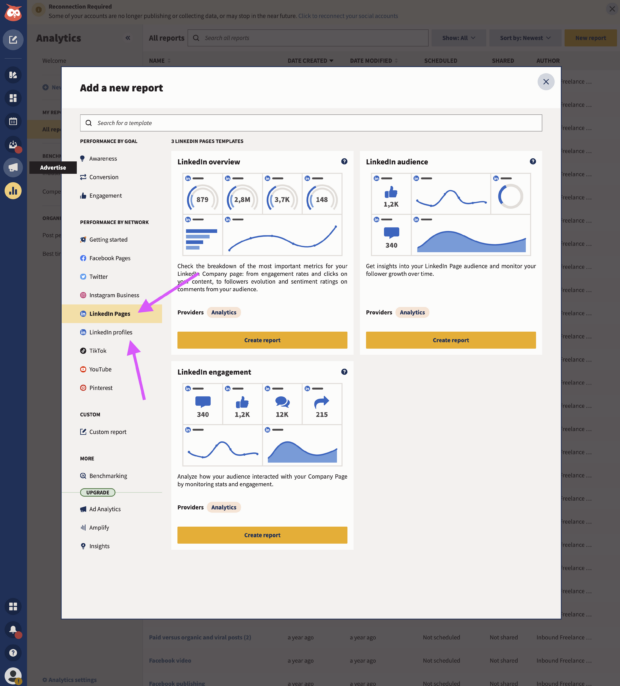Click the compose new post icon
Viewport: 620px width, 686px height.
13,40
